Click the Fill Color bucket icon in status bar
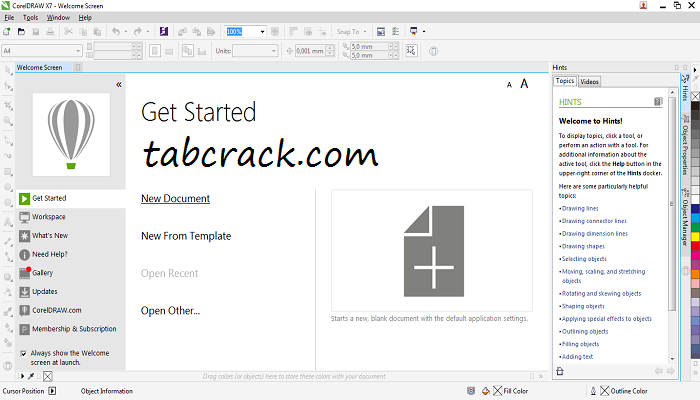 point(486,391)
